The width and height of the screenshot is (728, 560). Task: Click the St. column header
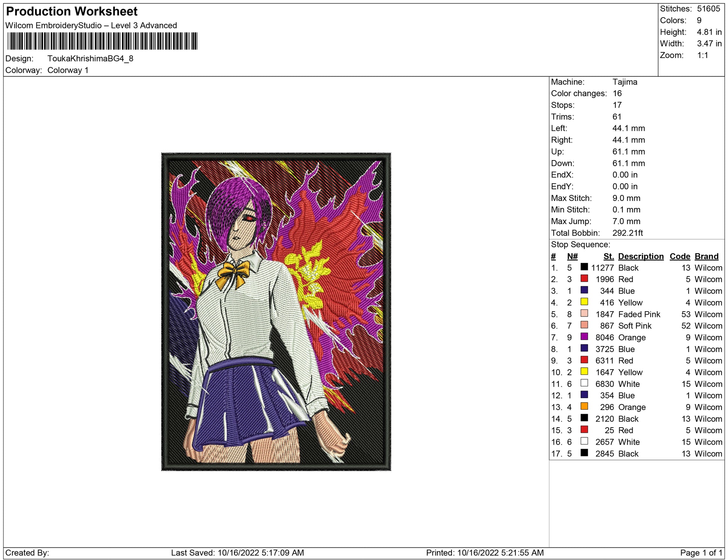(608, 256)
